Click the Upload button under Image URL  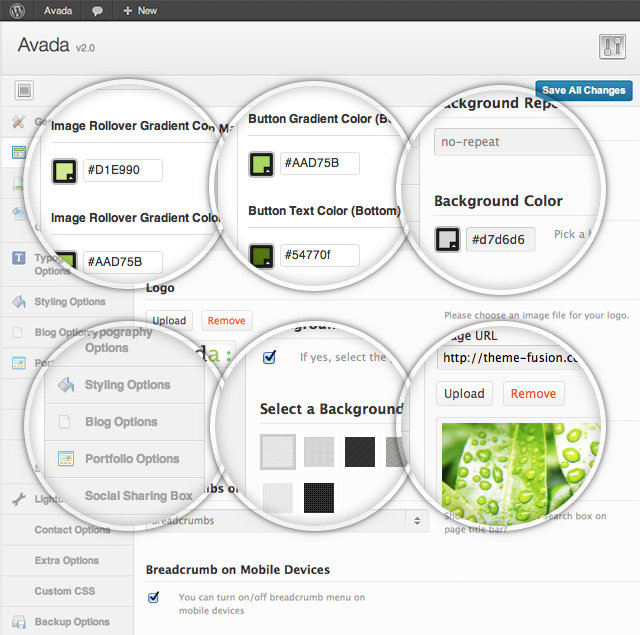pyautogui.click(x=464, y=394)
